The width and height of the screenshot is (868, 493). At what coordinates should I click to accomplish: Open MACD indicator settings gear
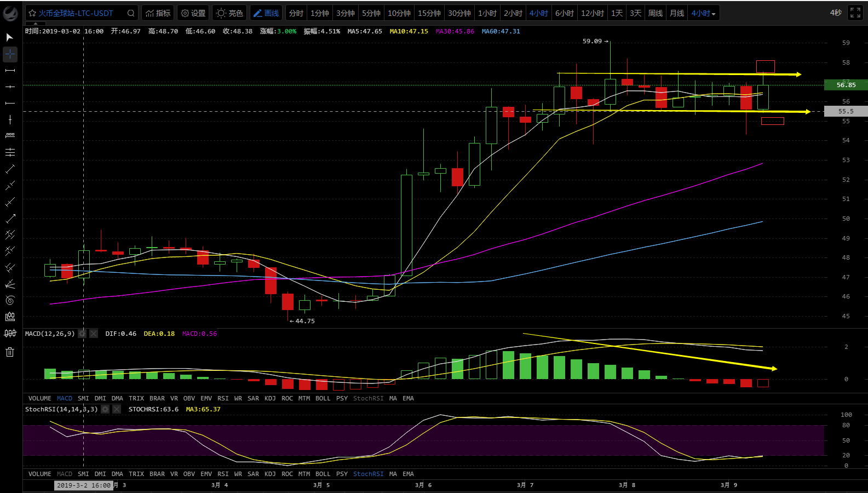82,334
